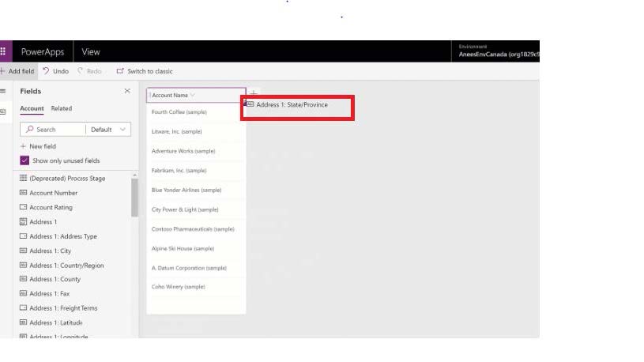This screenshot has height=362, width=644.
Task: Click the plus icon to add column
Action: [x=254, y=92]
